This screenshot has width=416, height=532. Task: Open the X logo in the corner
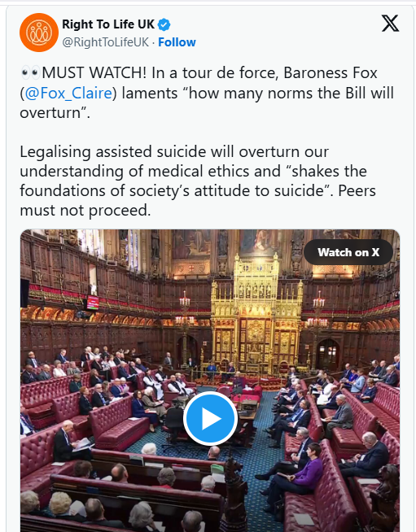(x=390, y=24)
